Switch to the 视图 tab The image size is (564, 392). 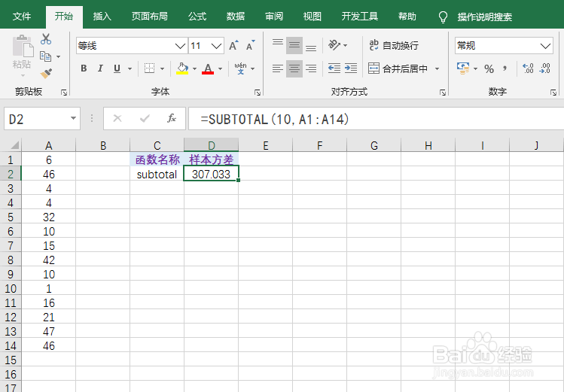312,17
